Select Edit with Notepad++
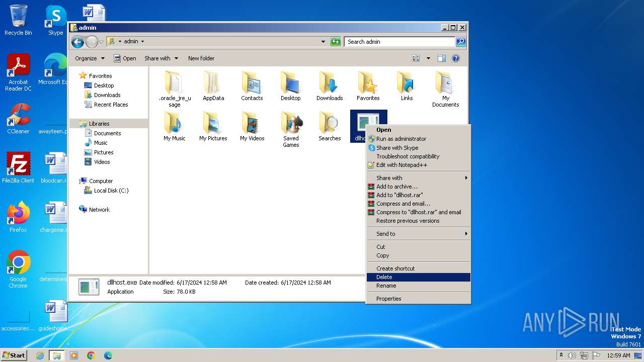 pos(418,165)
